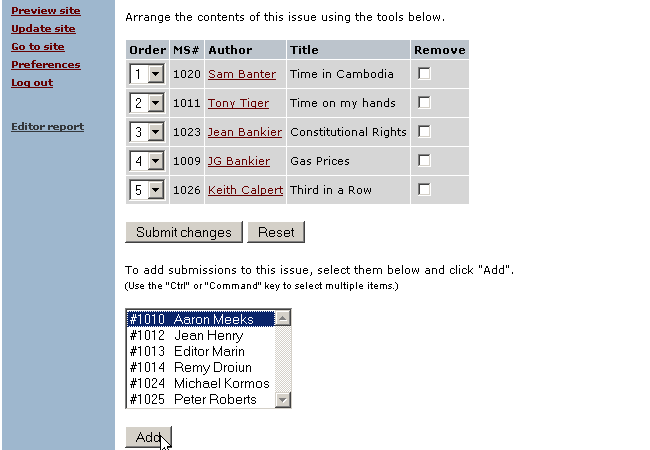This screenshot has width=650, height=450.
Task: Mark Third in a Row for removal
Action: click(x=424, y=190)
